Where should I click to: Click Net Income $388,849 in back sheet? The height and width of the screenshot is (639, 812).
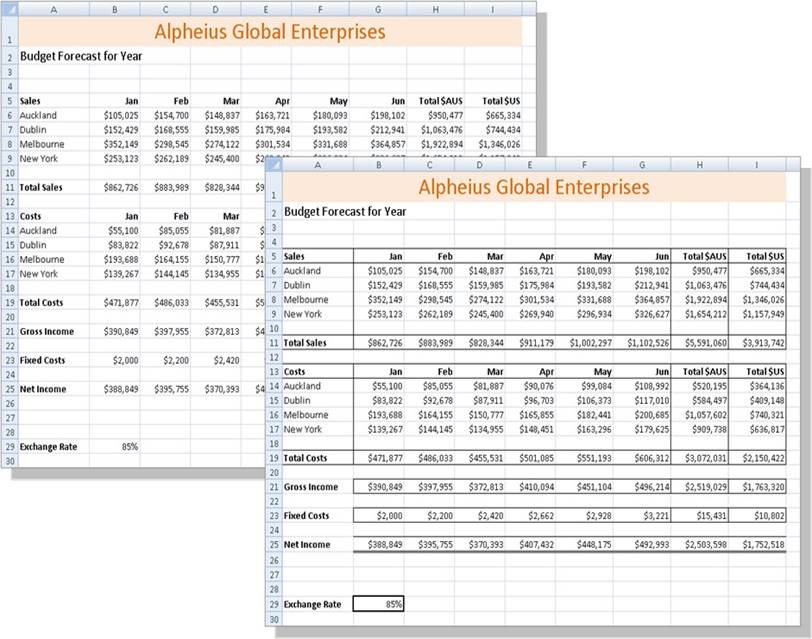[114, 389]
